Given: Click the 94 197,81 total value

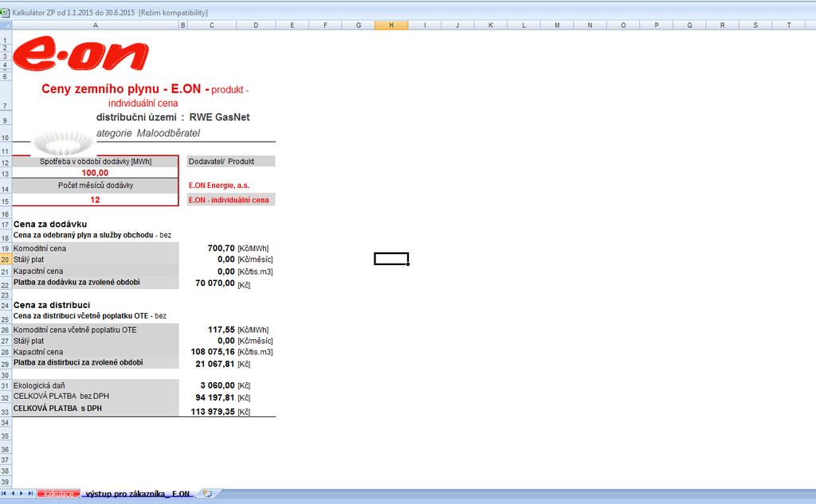Looking at the screenshot, I should click(215, 397).
